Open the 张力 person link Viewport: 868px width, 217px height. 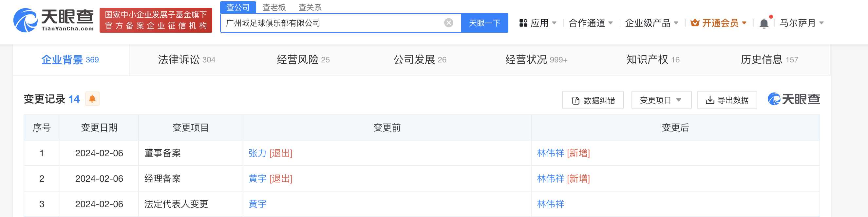(x=257, y=153)
